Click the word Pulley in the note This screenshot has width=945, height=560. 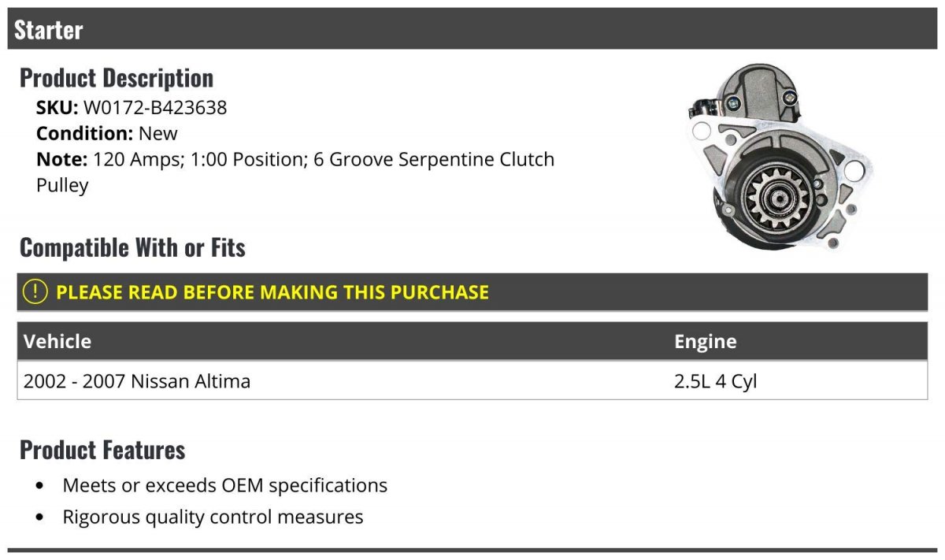[62, 186]
